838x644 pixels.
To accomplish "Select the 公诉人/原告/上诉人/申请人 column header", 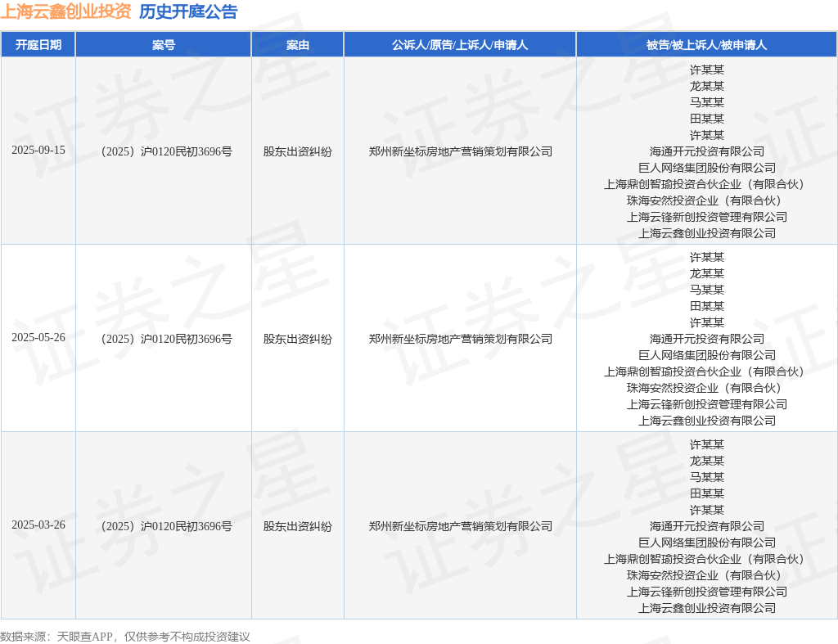I will click(460, 45).
